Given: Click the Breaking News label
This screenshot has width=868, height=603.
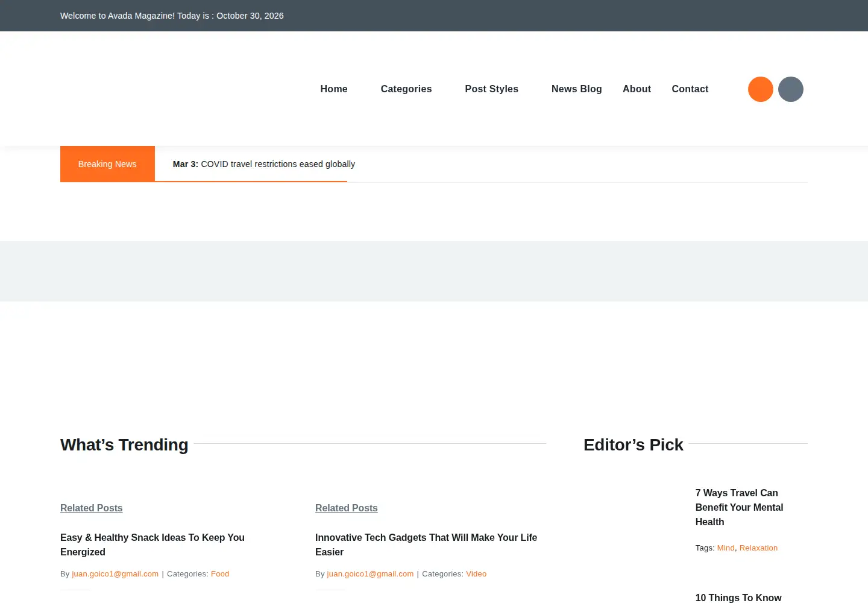Looking at the screenshot, I should click(x=107, y=164).
